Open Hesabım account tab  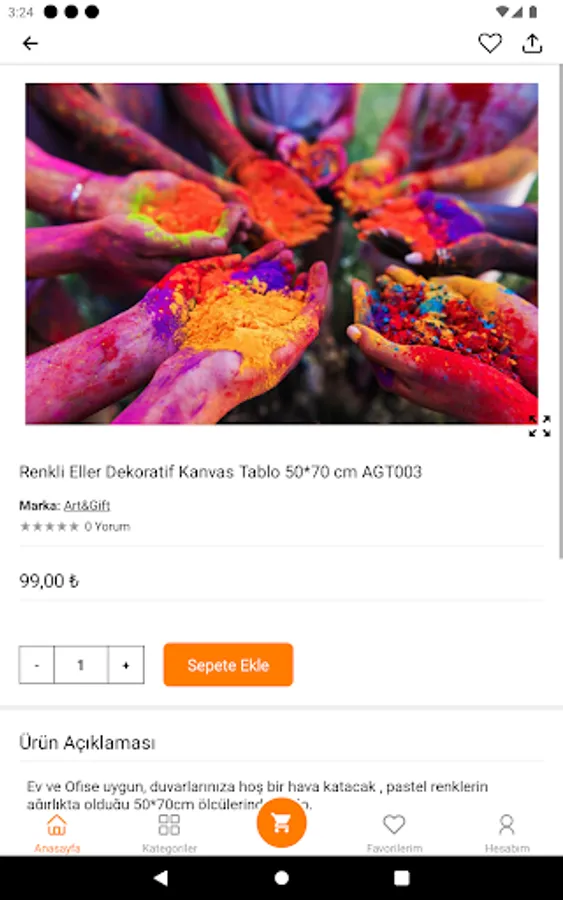[507, 833]
